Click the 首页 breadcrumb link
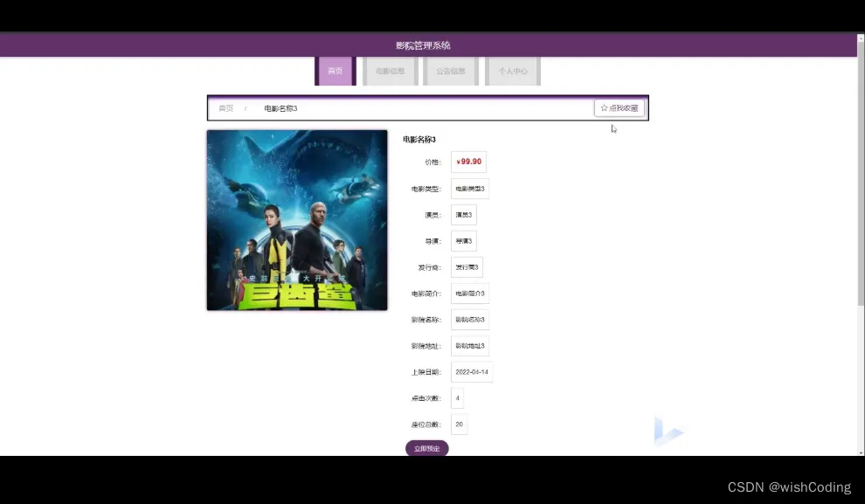Viewport: 865px width, 504px height. [x=226, y=108]
